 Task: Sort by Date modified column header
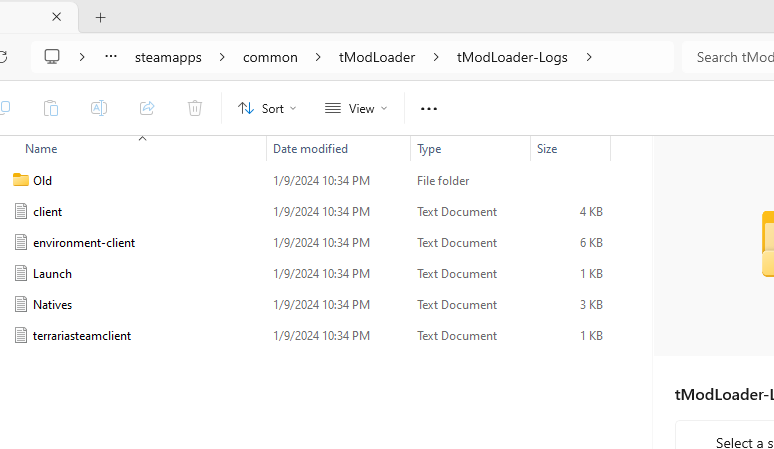[310, 149]
